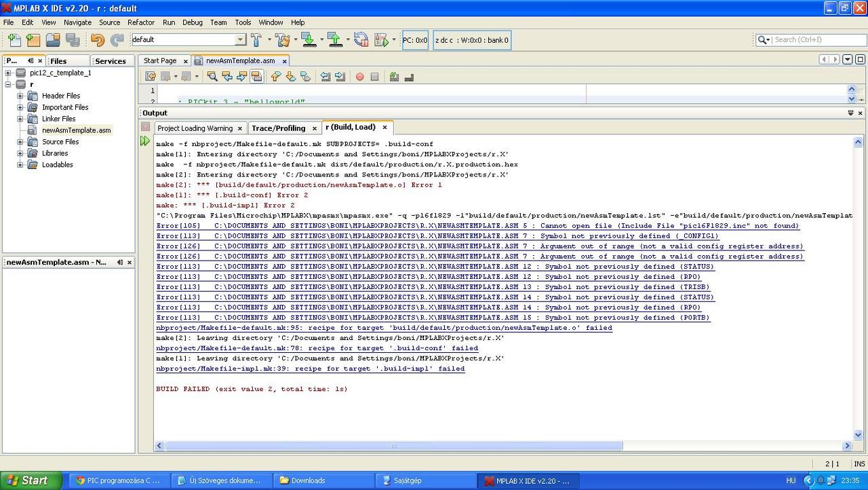Viewport: 868px width, 490px height.
Task: Open the Debug menu
Action: [193, 22]
